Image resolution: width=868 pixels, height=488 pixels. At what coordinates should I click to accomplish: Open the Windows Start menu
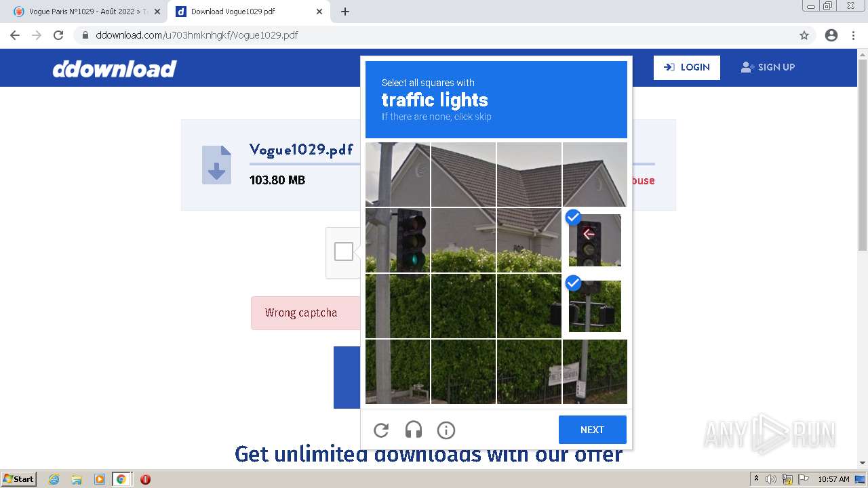[x=19, y=479]
